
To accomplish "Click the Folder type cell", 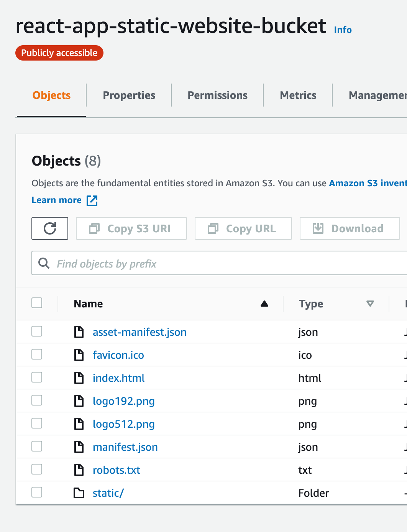I will click(313, 493).
